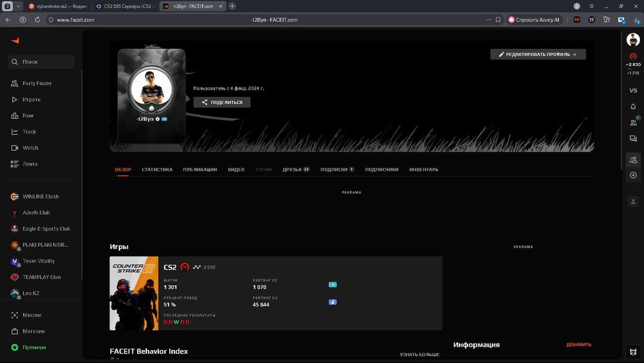Click the Kazakhstan flag next to Рейтинг KZ

333,284
